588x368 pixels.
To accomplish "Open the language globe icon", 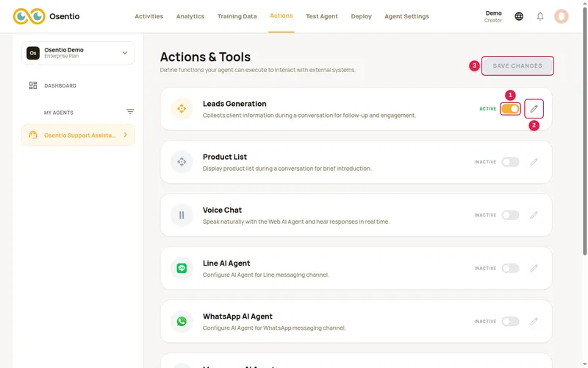I will pyautogui.click(x=519, y=16).
